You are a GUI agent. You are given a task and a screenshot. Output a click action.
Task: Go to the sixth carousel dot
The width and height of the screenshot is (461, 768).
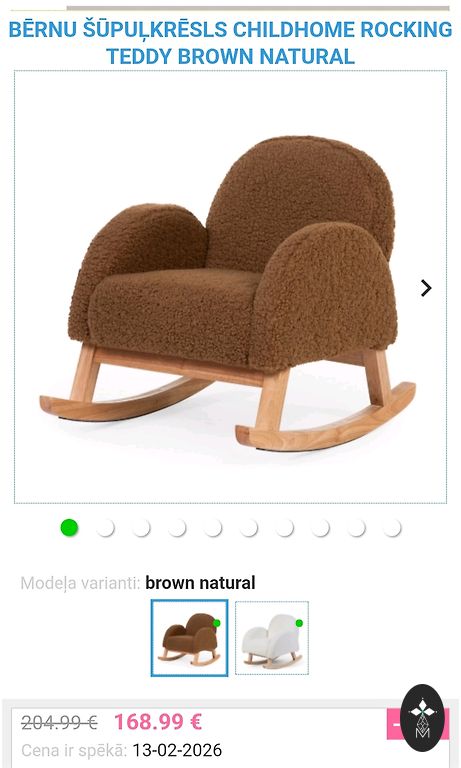click(x=248, y=528)
